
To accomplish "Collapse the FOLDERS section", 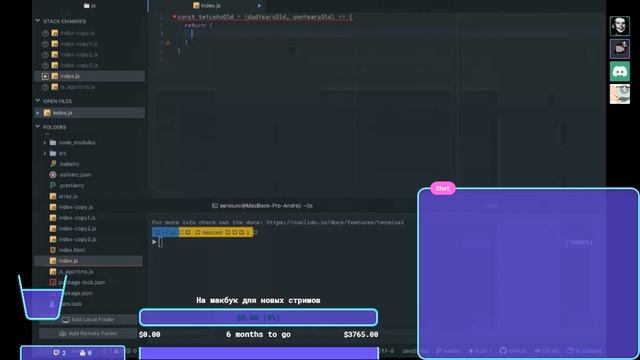I will click(38, 127).
